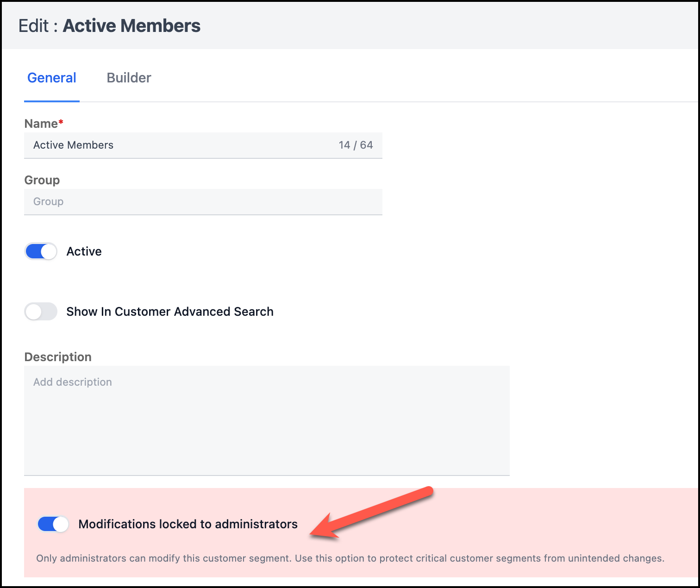This screenshot has width=700, height=588.
Task: Click the red arrow annotation
Action: pyautogui.click(x=370, y=514)
